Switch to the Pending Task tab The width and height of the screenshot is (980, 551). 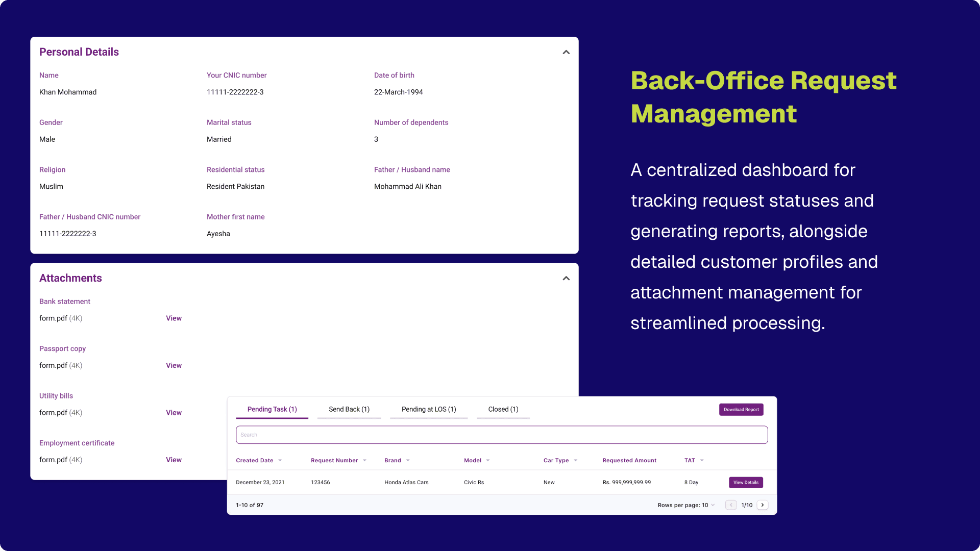tap(272, 409)
